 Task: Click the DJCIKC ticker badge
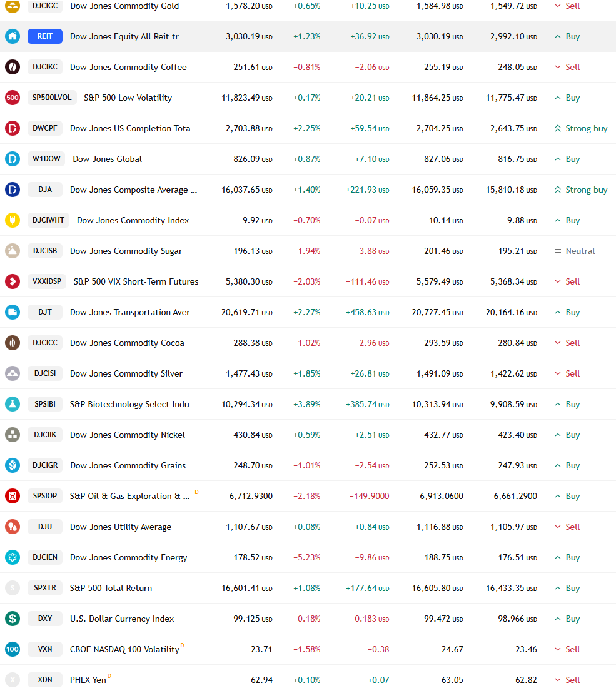45,67
